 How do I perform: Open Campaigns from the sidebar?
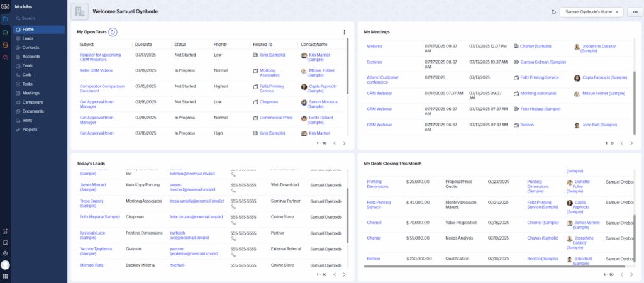33,102
